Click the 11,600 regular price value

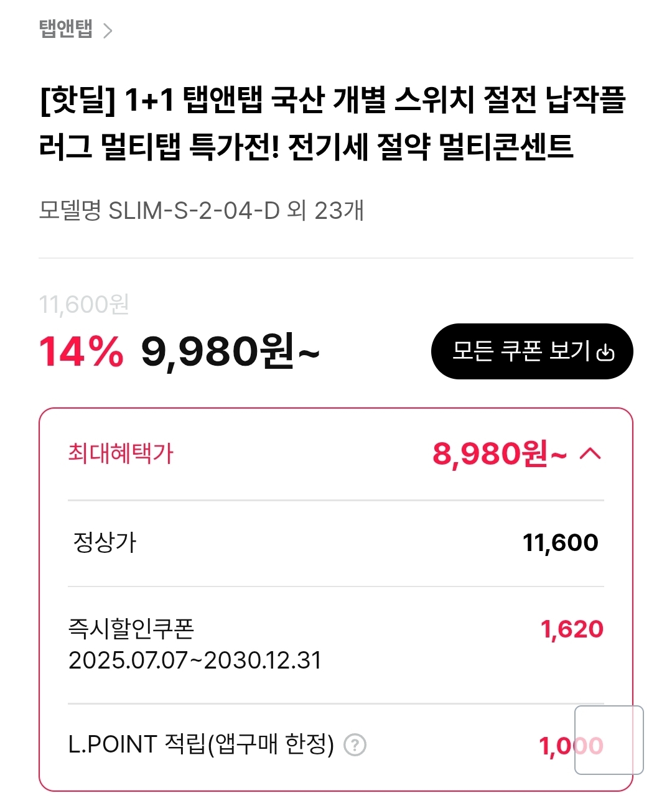point(560,543)
